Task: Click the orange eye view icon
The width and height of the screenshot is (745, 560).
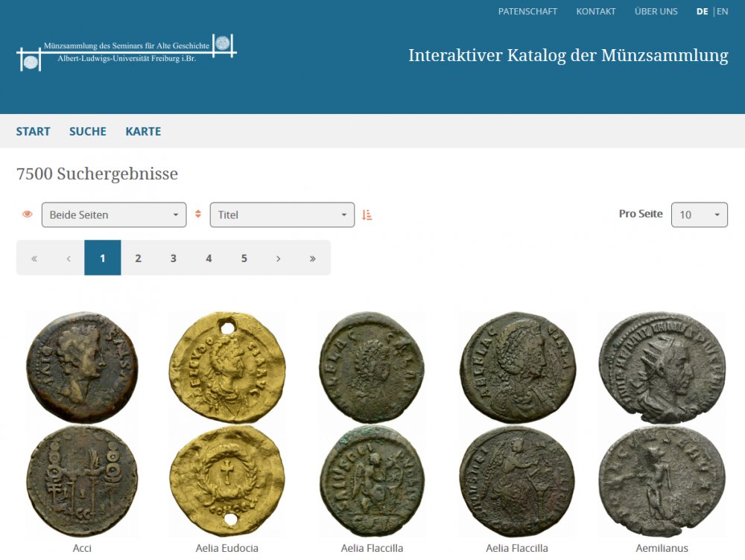Action: pos(28,214)
